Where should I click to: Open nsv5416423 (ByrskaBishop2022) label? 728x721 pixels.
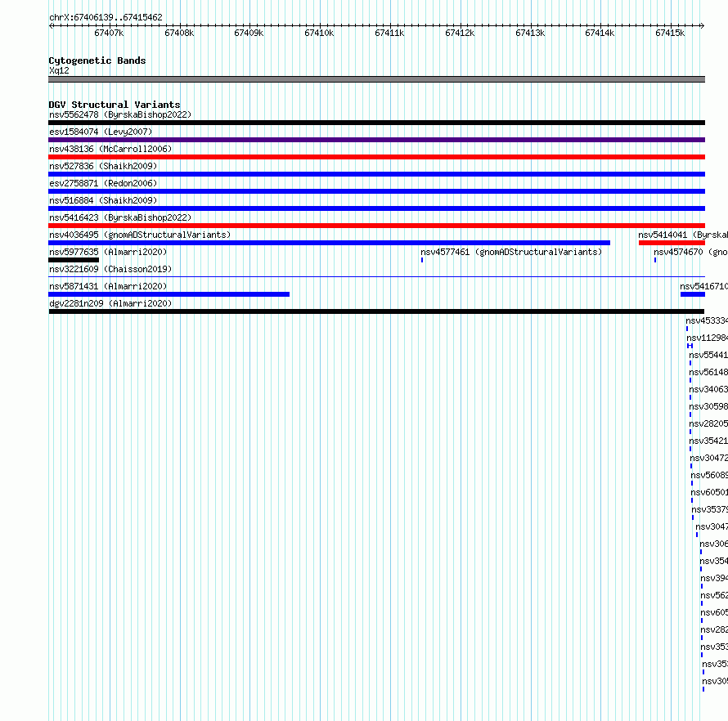pyautogui.click(x=120, y=217)
